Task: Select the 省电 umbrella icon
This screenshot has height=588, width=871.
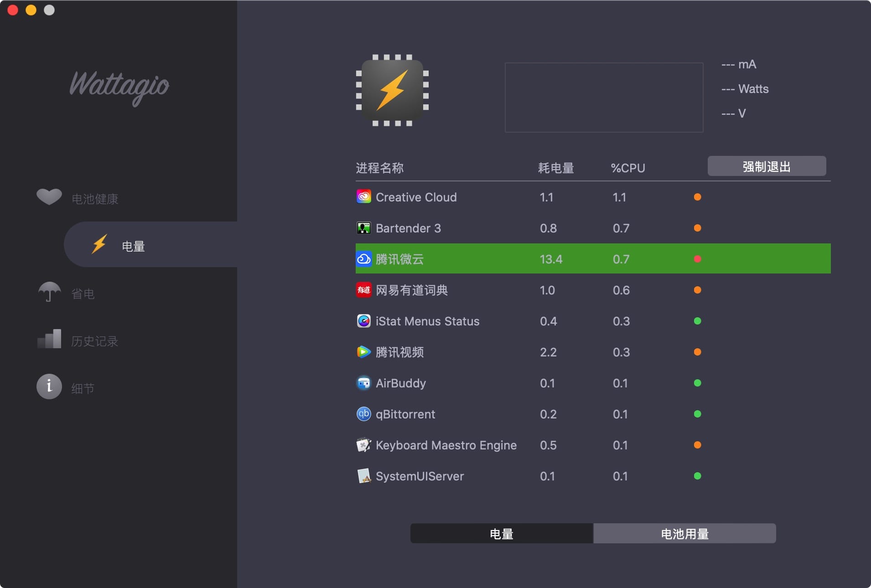Action: (49, 292)
